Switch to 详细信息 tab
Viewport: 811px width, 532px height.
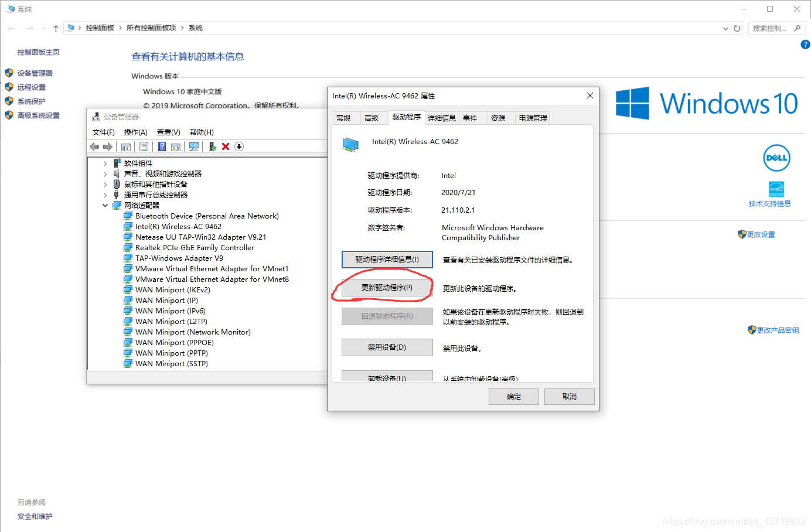[x=442, y=118]
